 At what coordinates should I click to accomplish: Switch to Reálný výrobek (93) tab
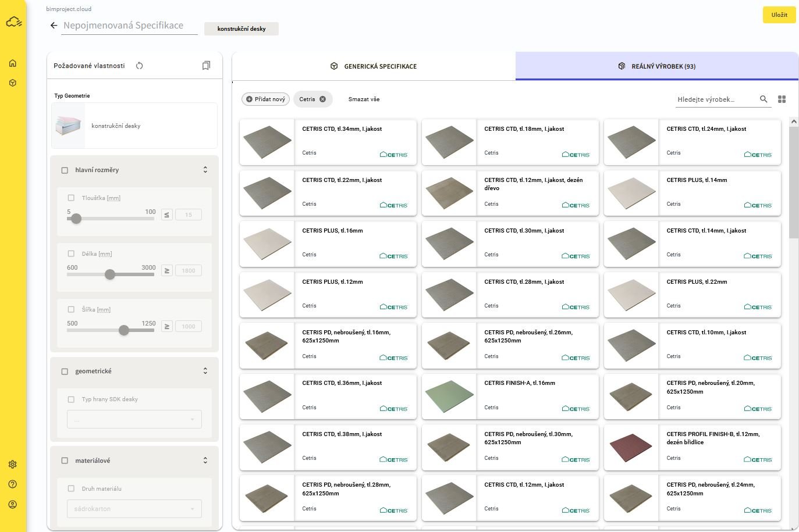pyautogui.click(x=657, y=66)
